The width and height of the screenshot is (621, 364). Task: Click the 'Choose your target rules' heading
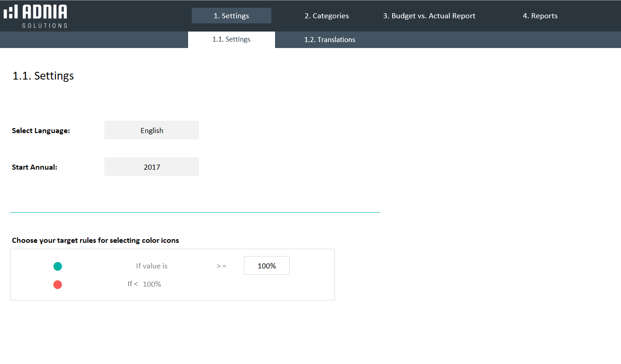[x=95, y=240]
